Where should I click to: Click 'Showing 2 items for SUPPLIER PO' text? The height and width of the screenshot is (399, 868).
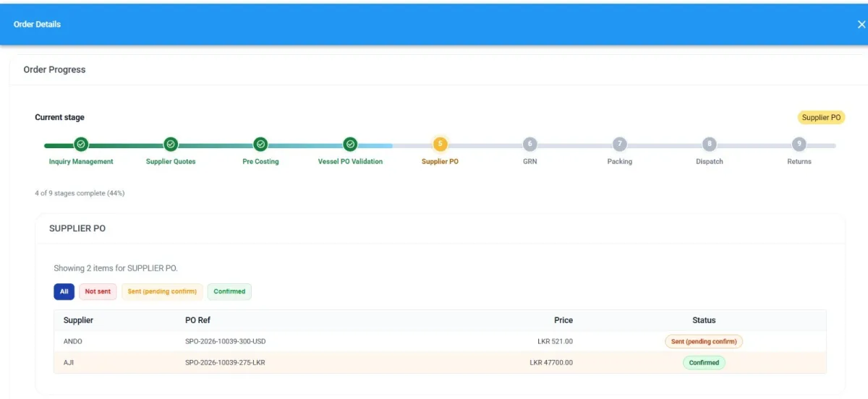pos(116,268)
